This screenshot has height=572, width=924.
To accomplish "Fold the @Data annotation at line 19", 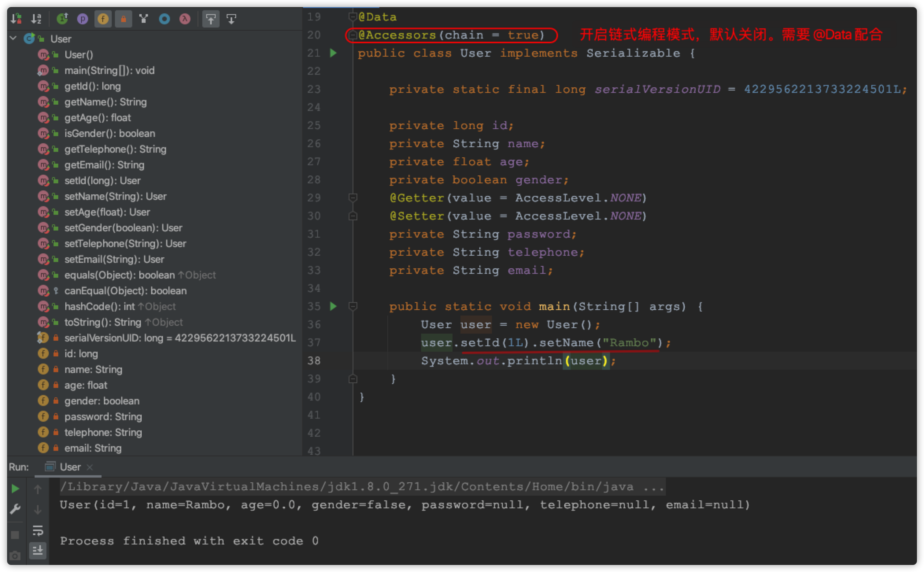I will click(x=353, y=17).
